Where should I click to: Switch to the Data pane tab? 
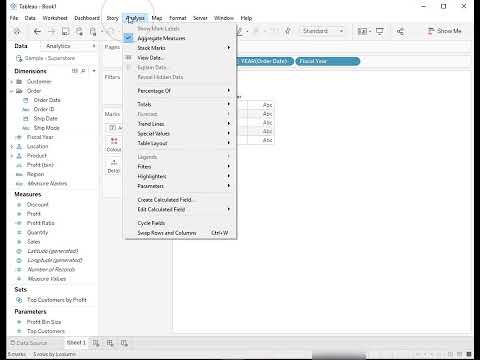click(21, 46)
